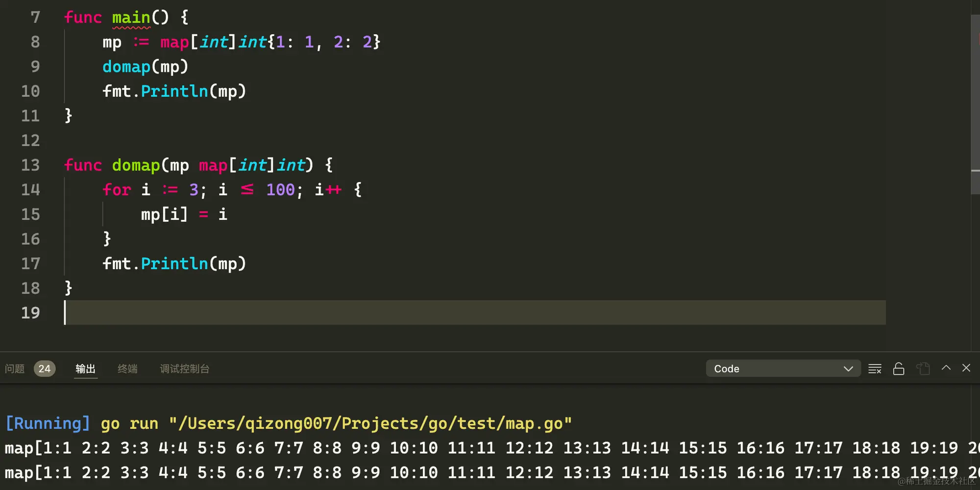
Task: Click the for loop keyword on line 14
Action: (x=117, y=190)
